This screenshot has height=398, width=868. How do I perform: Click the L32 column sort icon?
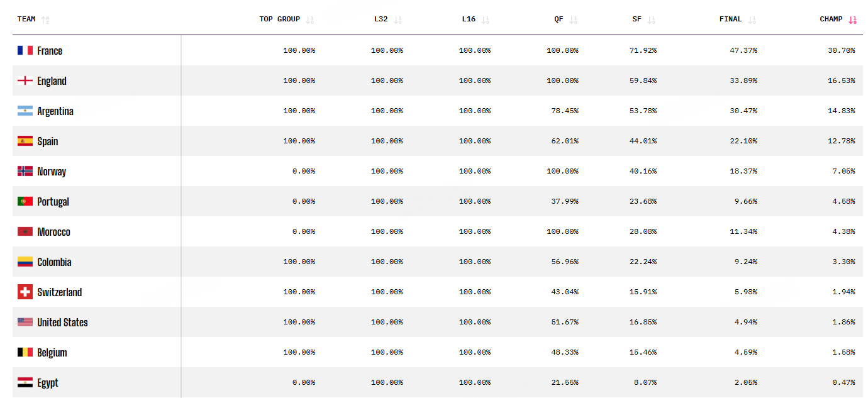pyautogui.click(x=398, y=19)
